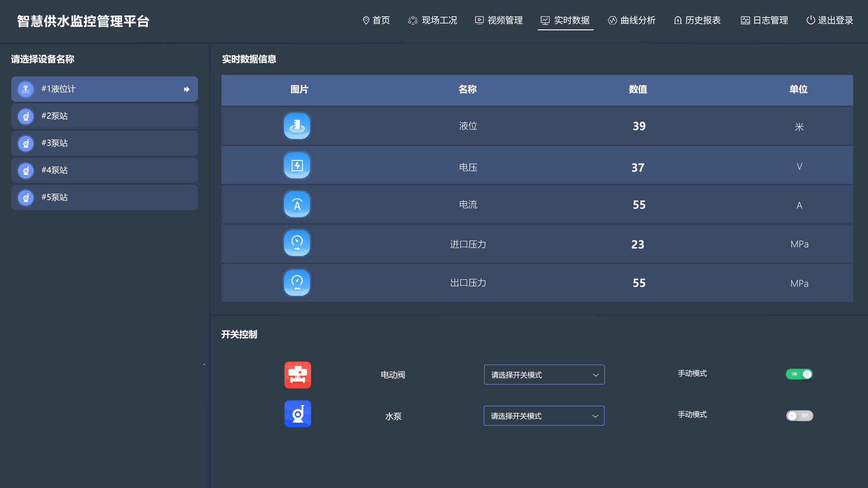Click the 出口压力 gauge icon

(x=297, y=282)
